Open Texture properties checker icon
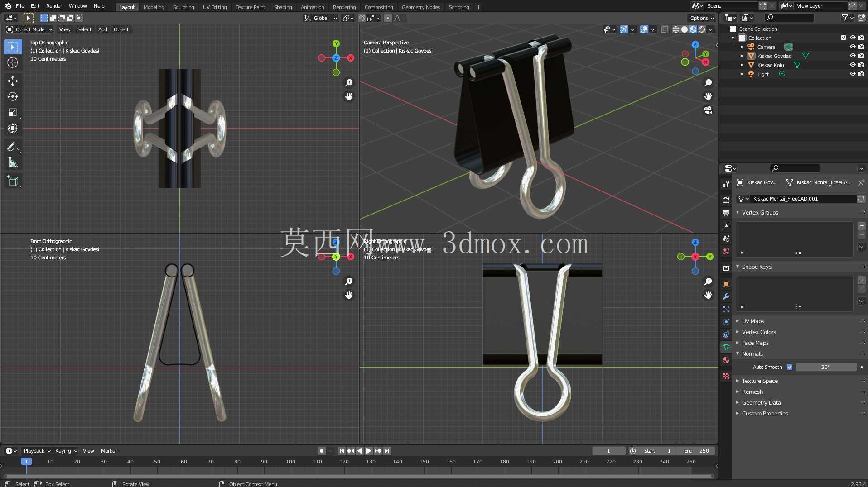 (x=726, y=376)
